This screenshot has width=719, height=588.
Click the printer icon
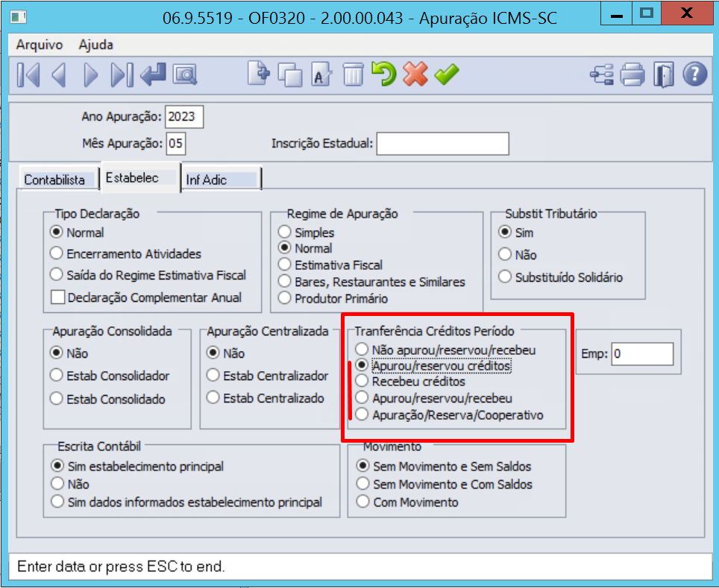point(632,75)
